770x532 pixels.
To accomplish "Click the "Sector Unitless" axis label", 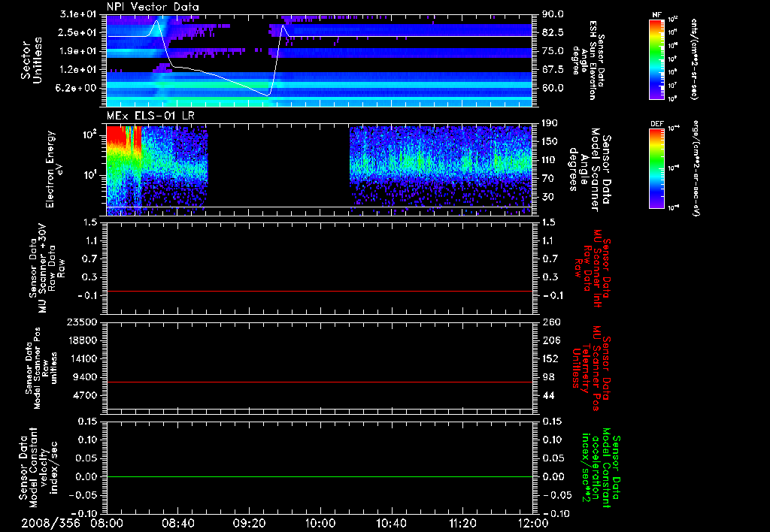I will click(x=32, y=60).
